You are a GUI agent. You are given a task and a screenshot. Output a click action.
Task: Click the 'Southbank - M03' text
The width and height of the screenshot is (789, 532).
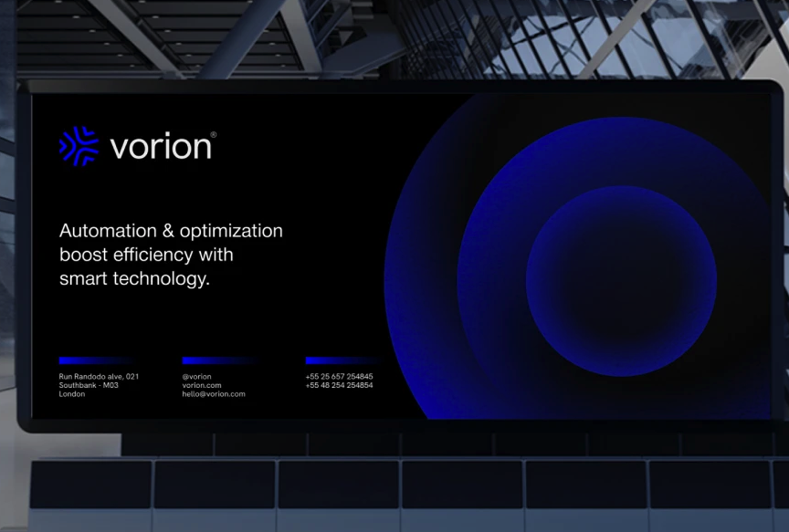pos(89,385)
